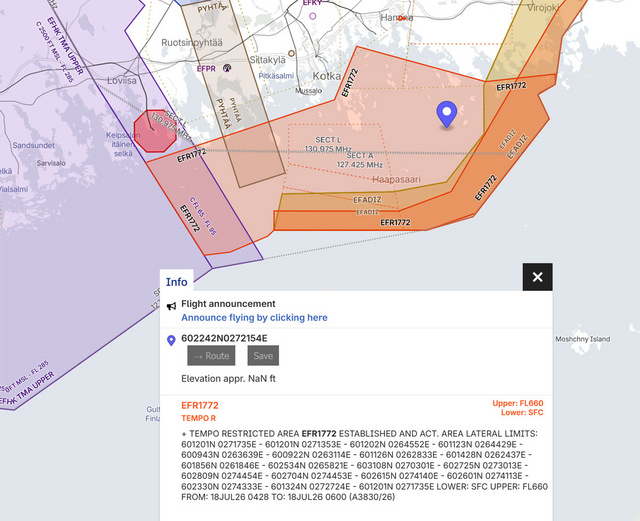The width and height of the screenshot is (640, 521).
Task: Open the Info tab
Action: point(176,282)
